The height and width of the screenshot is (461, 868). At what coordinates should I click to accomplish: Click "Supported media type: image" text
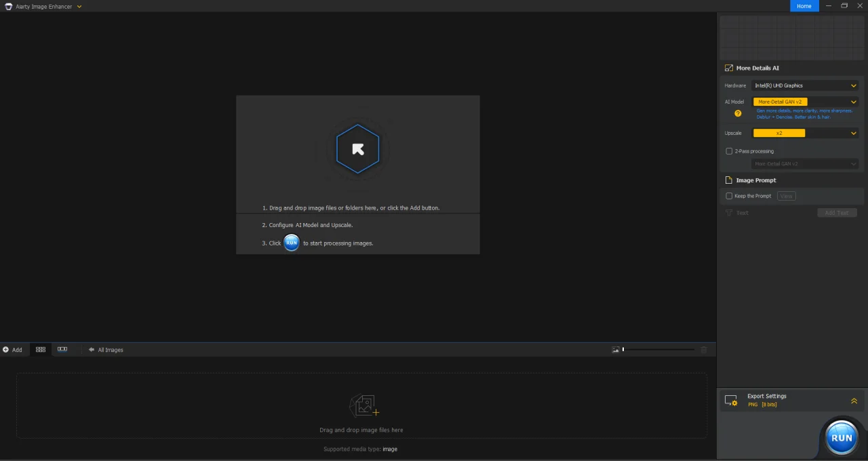[x=361, y=449]
